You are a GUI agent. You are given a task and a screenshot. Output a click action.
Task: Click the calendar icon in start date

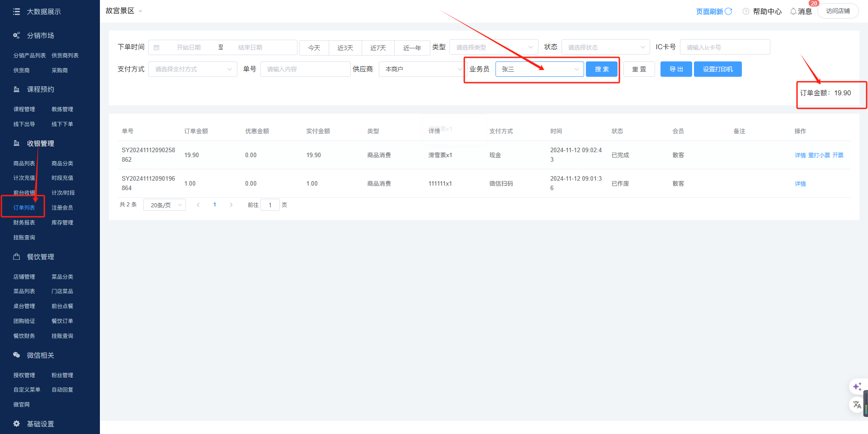(x=156, y=47)
